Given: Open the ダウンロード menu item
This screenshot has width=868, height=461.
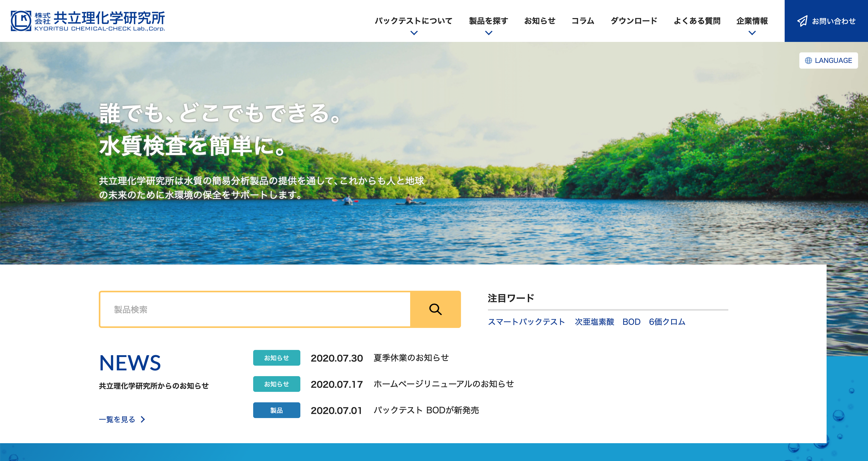Looking at the screenshot, I should pos(634,21).
